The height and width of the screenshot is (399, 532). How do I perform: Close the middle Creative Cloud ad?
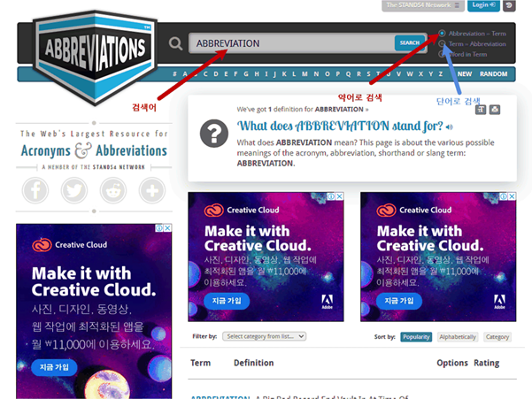coord(339,196)
